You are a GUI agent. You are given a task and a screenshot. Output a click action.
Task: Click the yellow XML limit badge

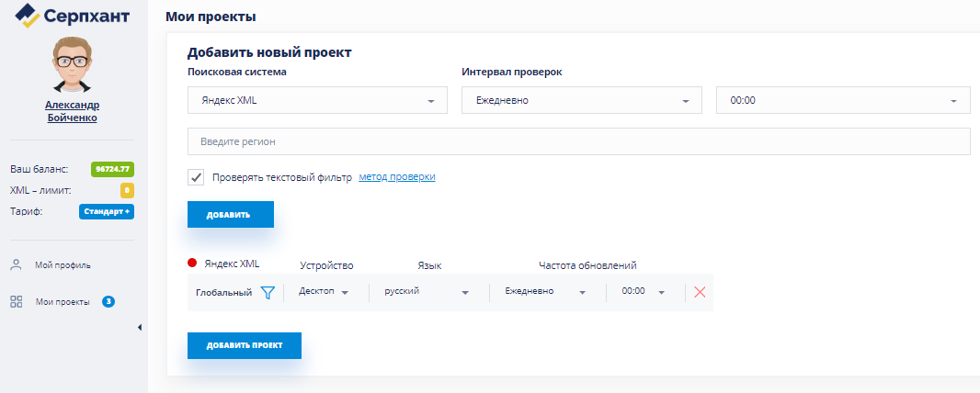point(127,190)
